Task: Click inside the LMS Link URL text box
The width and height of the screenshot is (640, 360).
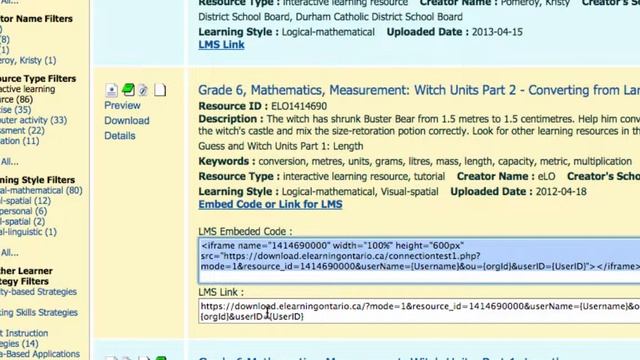Action: pos(419,311)
